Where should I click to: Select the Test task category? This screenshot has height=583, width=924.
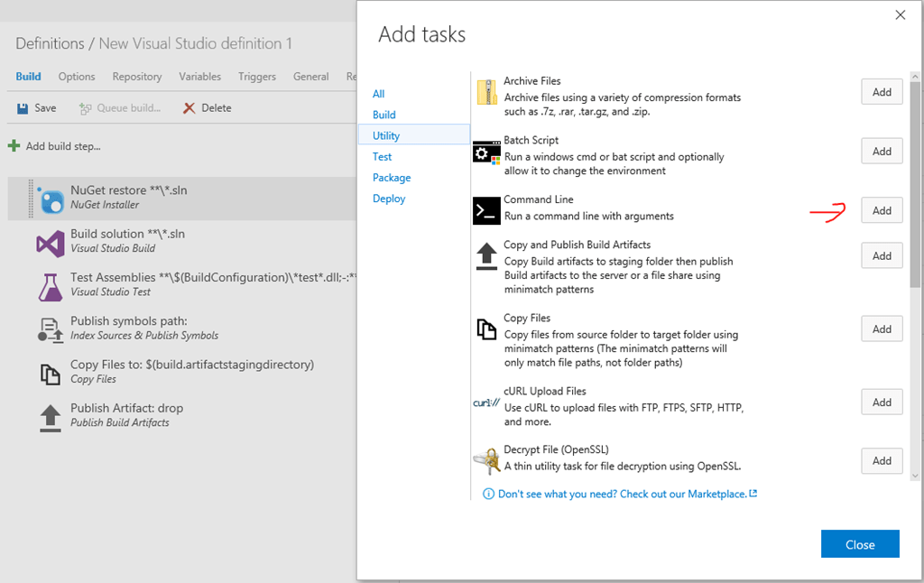click(x=382, y=157)
